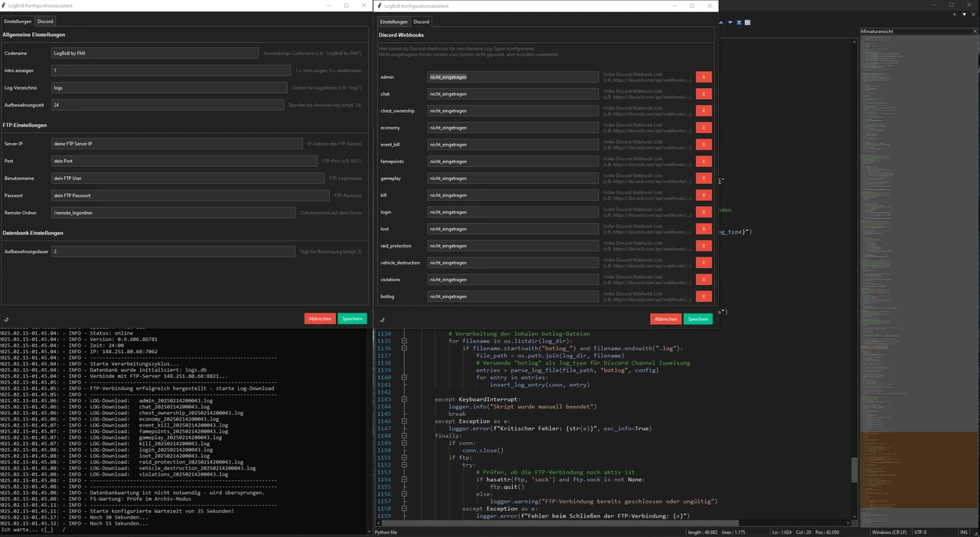Image resolution: width=980 pixels, height=537 pixels.
Task: Remove the chest_ownership webhook using red X
Action: [x=704, y=110]
